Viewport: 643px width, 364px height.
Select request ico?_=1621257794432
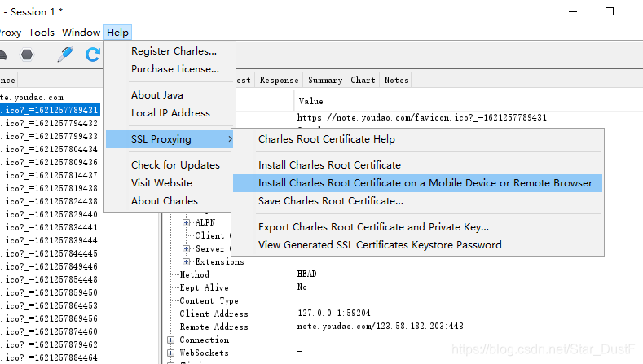coord(50,124)
